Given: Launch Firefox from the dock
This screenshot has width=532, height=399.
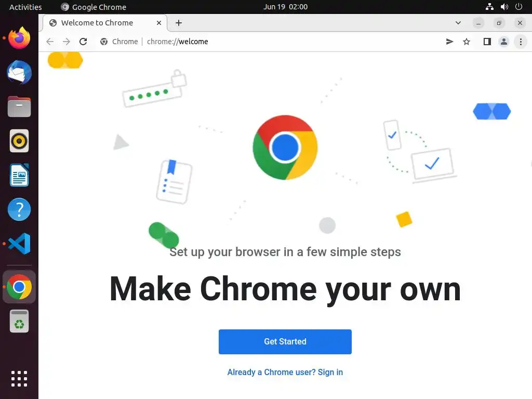Looking at the screenshot, I should (x=19, y=38).
